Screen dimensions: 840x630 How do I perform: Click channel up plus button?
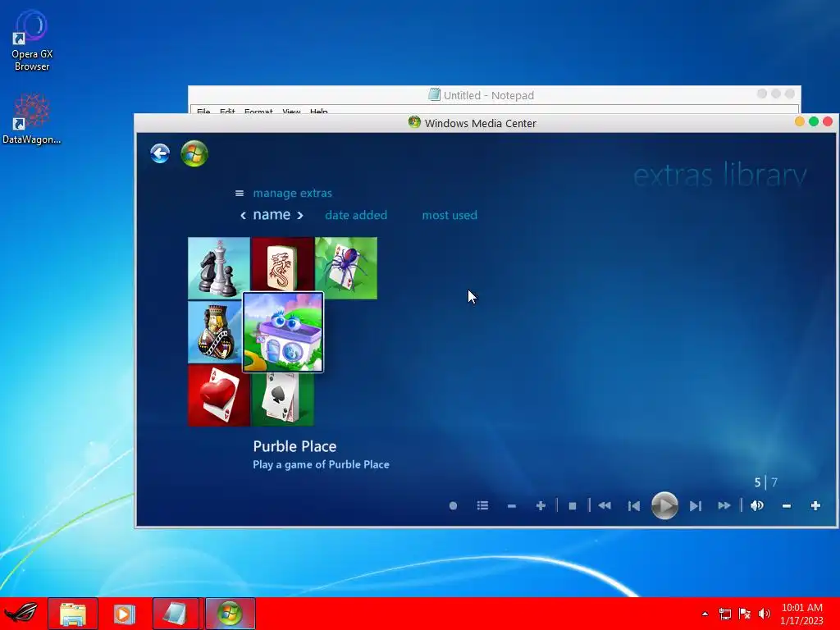pyautogui.click(x=541, y=505)
